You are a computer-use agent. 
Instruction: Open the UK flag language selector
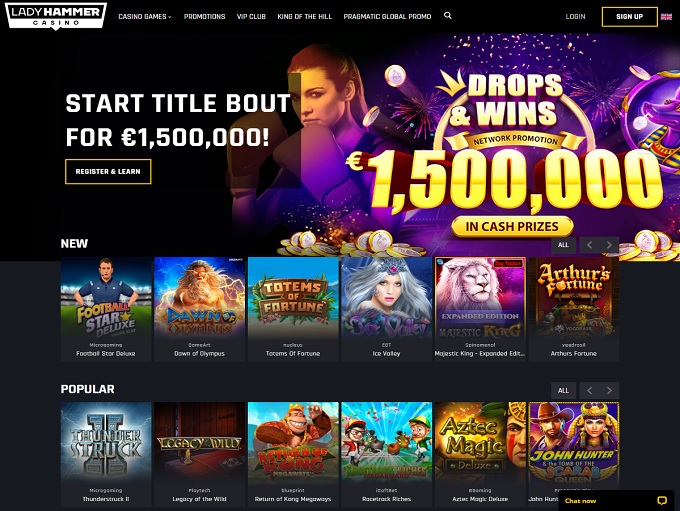[x=666, y=17]
